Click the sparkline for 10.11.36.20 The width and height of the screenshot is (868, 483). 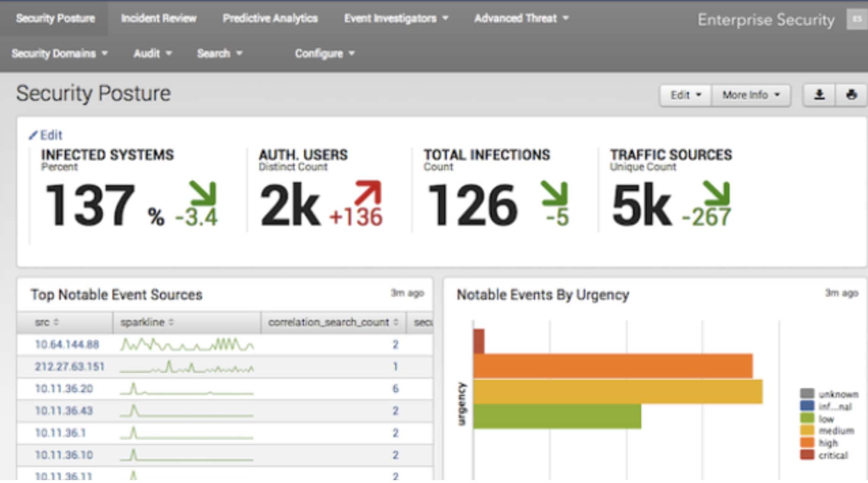click(x=187, y=389)
